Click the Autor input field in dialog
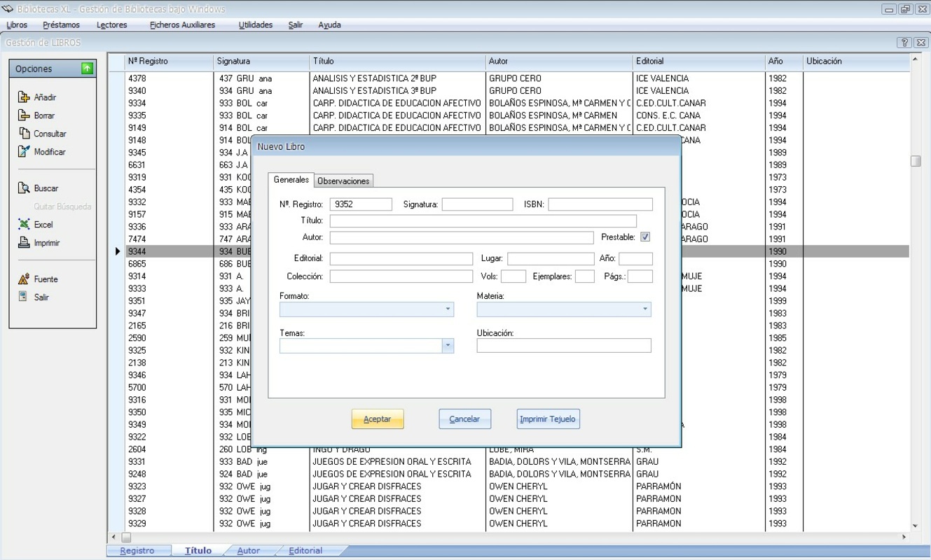Screen dimensions: 931x560 coord(462,238)
